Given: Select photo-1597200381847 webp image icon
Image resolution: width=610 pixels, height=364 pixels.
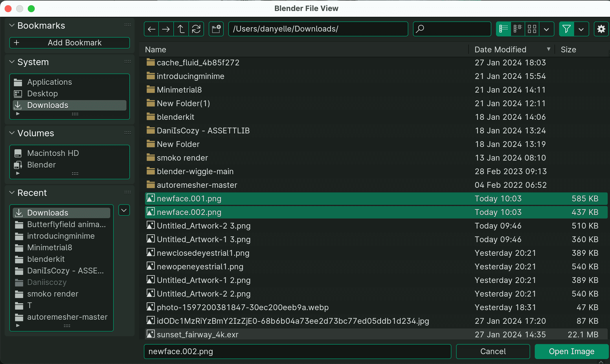Looking at the screenshot, I should (x=150, y=307).
